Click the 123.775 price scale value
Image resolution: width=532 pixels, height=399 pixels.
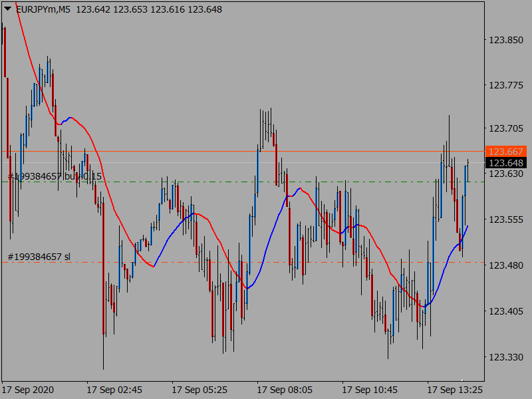point(506,85)
